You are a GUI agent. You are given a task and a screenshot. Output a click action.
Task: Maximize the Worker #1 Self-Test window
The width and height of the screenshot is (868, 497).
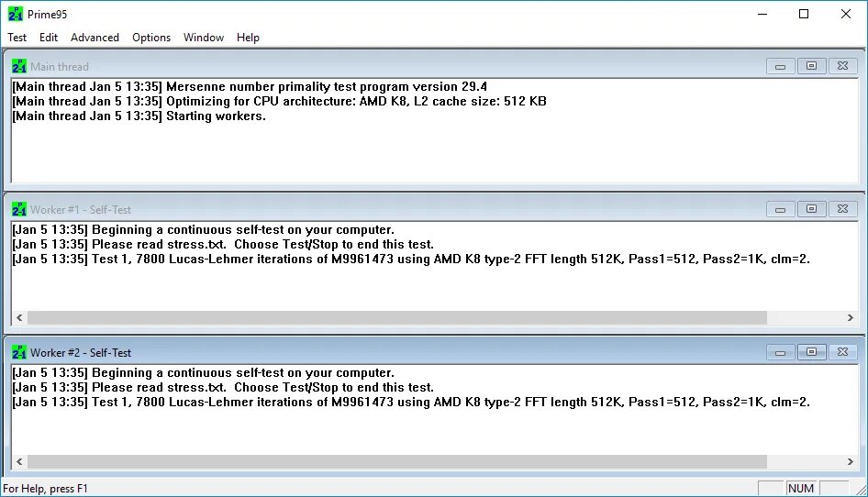click(x=811, y=209)
